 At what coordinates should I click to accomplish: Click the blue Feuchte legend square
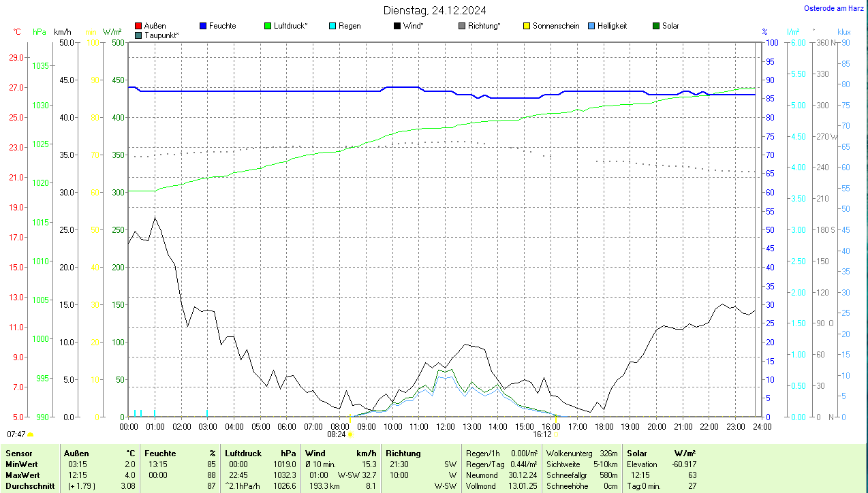coord(203,26)
